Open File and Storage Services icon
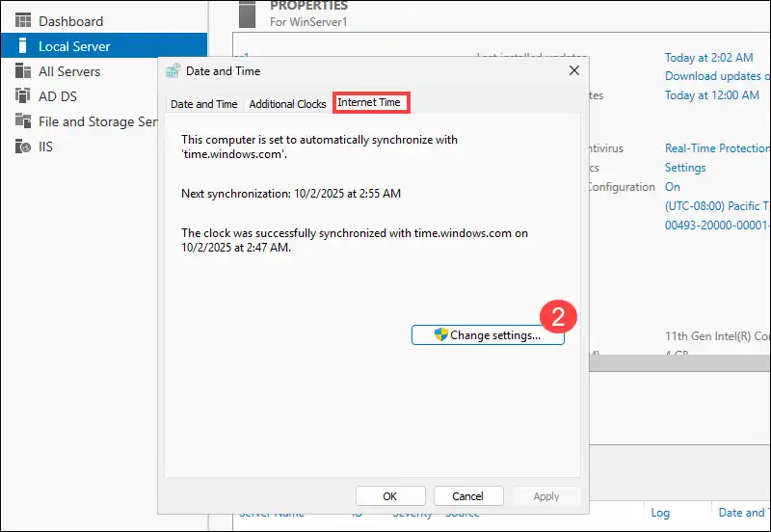This screenshot has height=532, width=771. coord(22,121)
